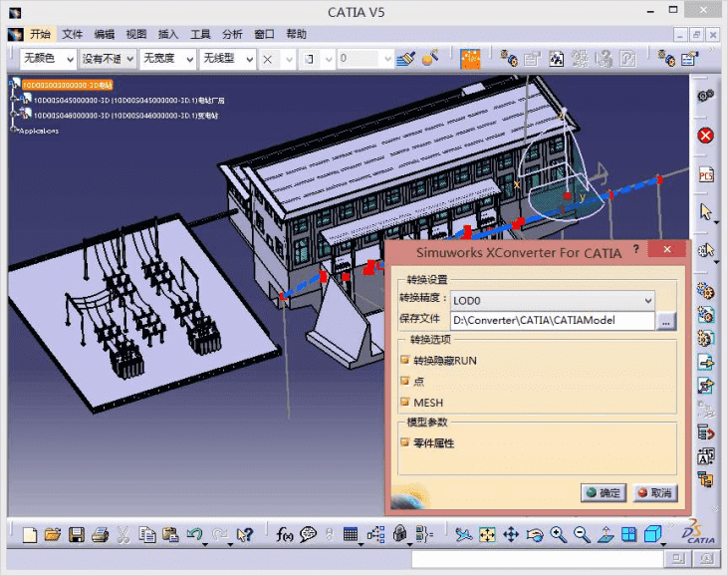The image size is (728, 576).
Task: Open the 帮助 menu
Action: coord(296,34)
